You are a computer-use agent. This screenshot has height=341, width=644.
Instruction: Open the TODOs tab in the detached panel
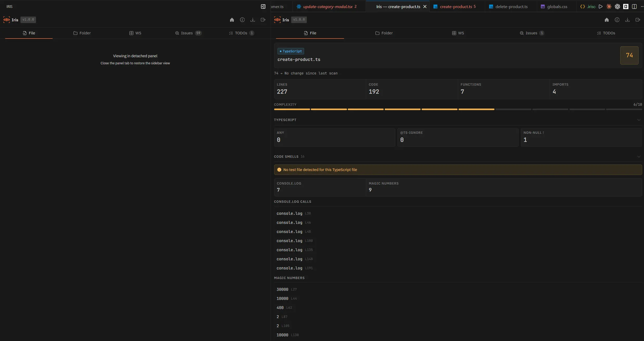tap(606, 33)
